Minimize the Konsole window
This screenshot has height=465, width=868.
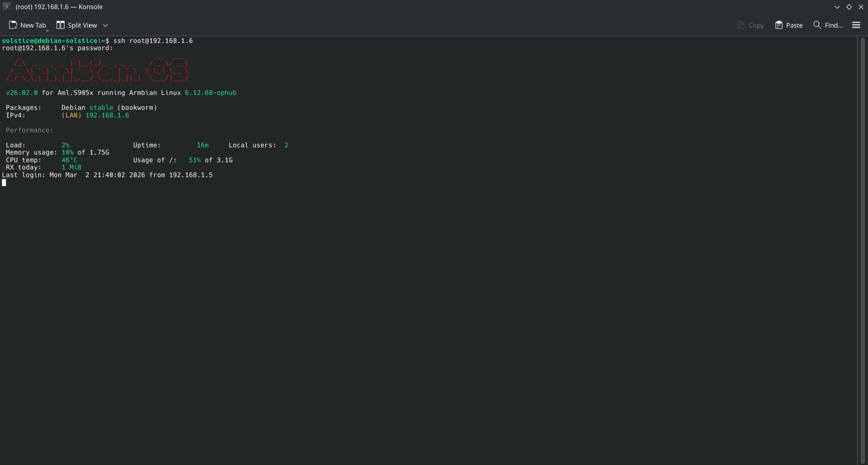(x=837, y=7)
